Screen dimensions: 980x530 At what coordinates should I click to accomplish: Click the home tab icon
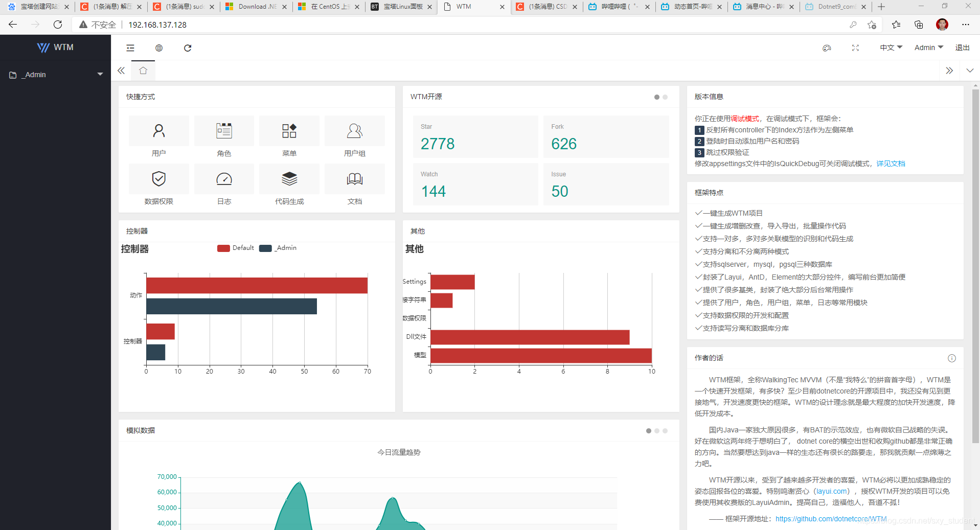pos(143,71)
